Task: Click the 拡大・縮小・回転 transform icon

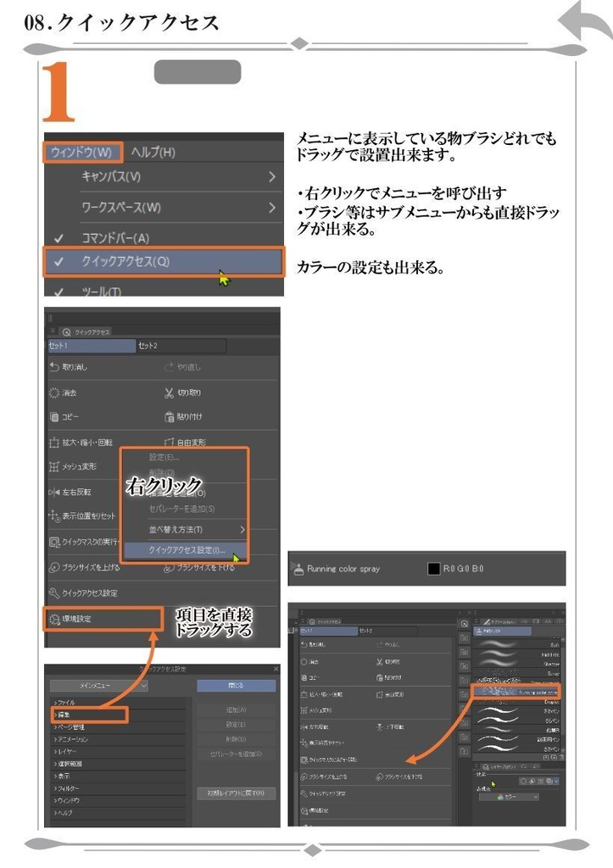Action: tap(54, 442)
